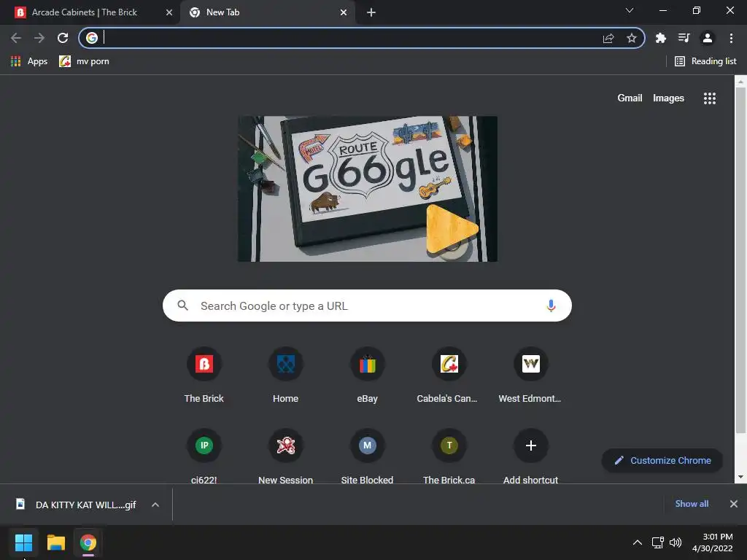Bookmark this tab with the star icon

tap(632, 38)
